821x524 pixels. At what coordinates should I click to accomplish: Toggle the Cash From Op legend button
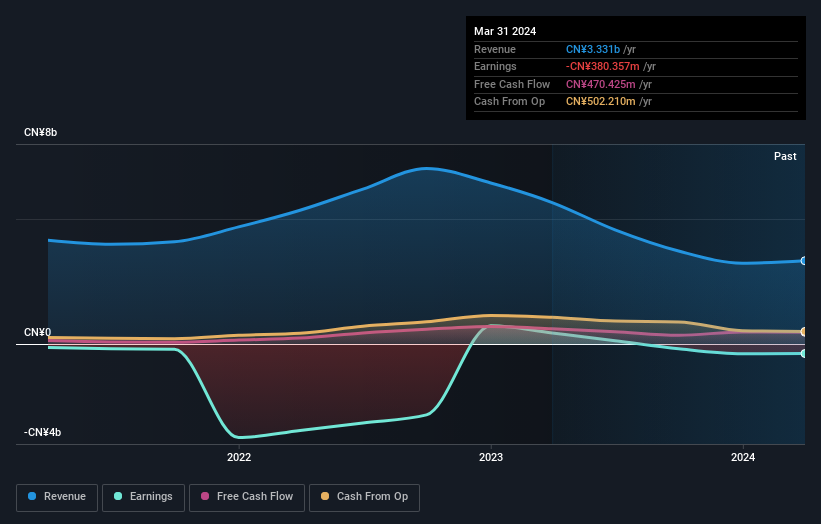[364, 497]
